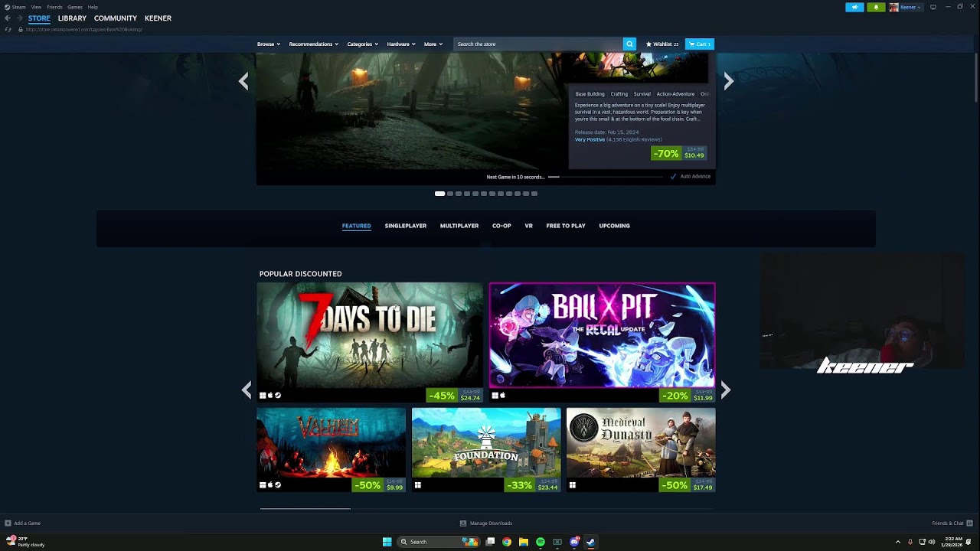Click the Survival tag
Viewport: 980px width, 551px height.
642,94
